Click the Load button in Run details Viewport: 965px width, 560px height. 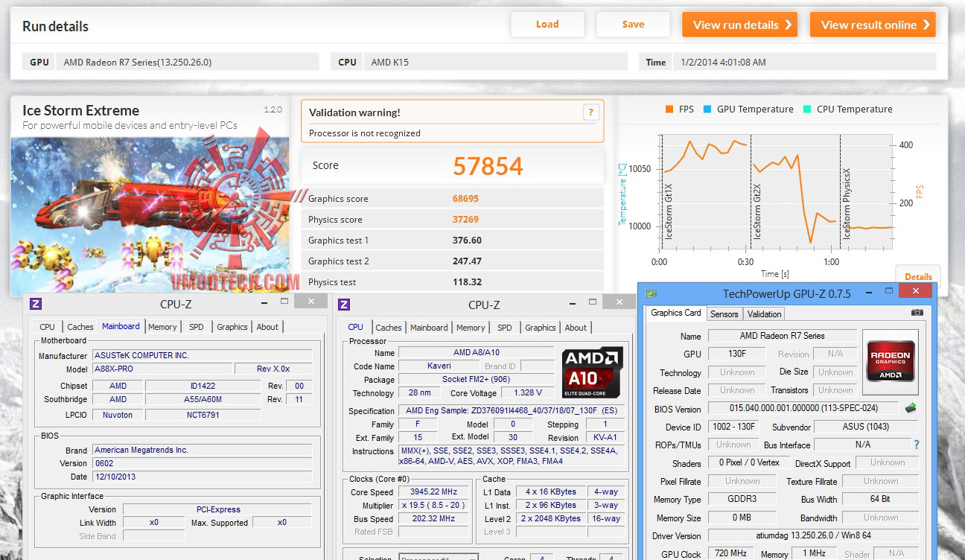[x=547, y=25]
